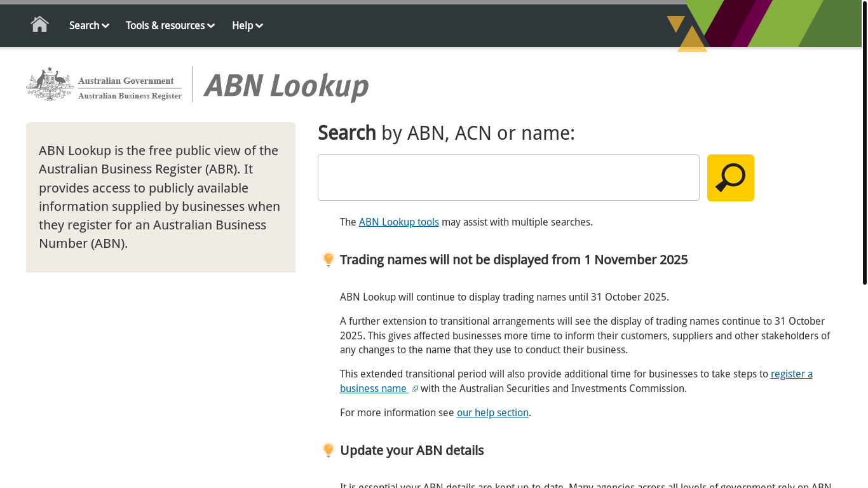Screen dimensions: 868x488
Task: Click the lightbulb icon beside Trading names heading
Action: [328, 260]
